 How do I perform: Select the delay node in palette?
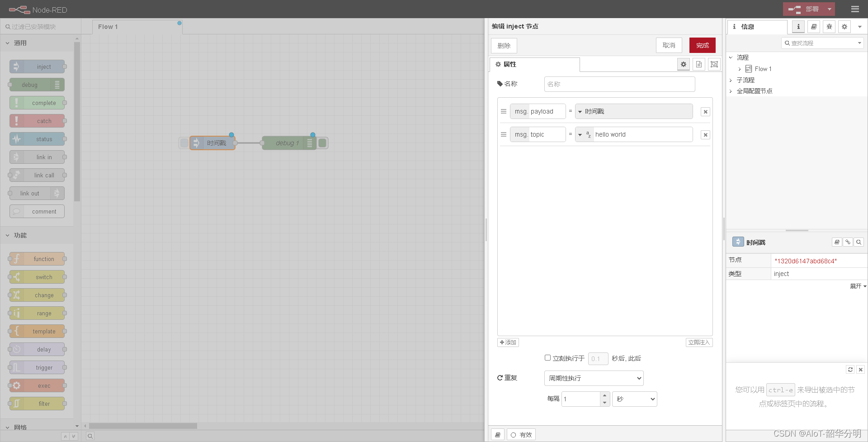(37, 349)
